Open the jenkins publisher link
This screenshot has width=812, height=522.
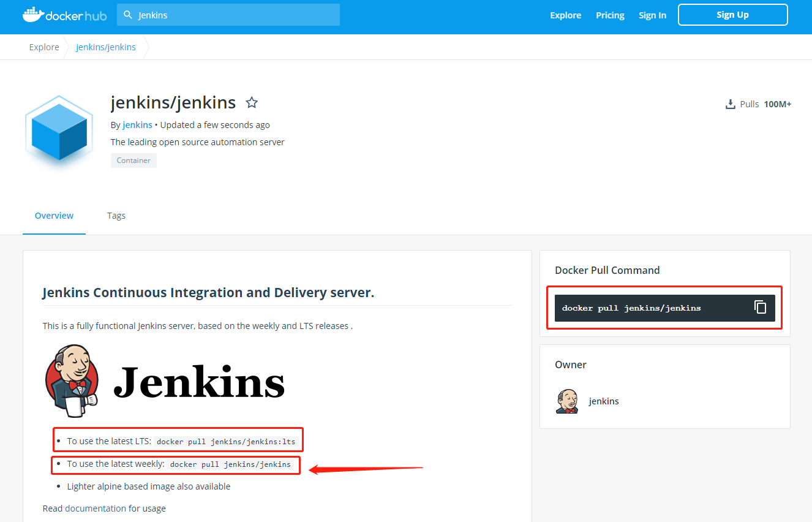(x=137, y=125)
